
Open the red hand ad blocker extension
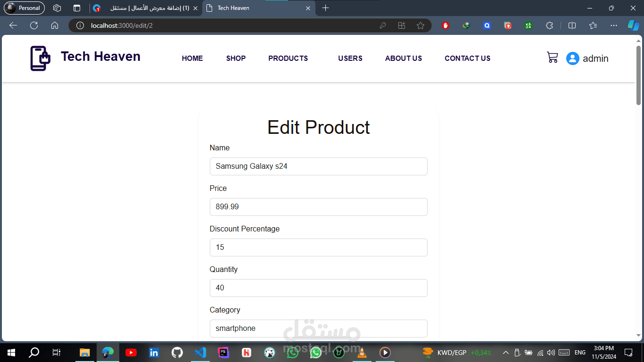tap(446, 25)
